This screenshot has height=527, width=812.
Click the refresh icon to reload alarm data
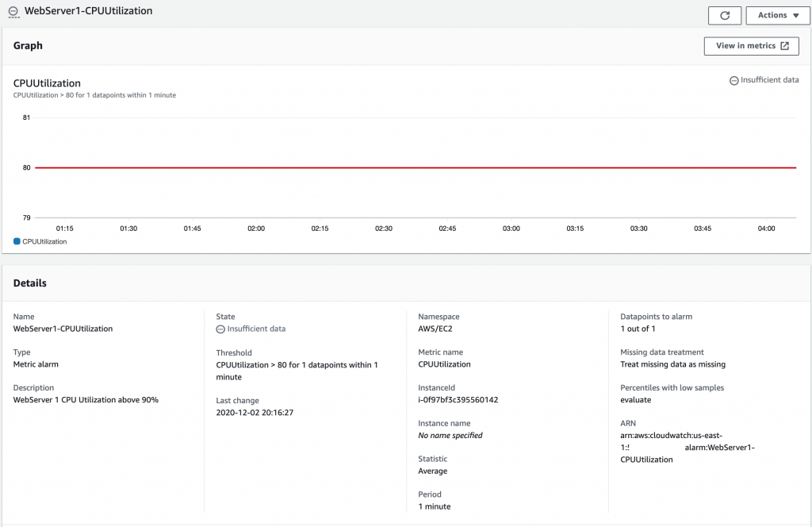pyautogui.click(x=724, y=15)
